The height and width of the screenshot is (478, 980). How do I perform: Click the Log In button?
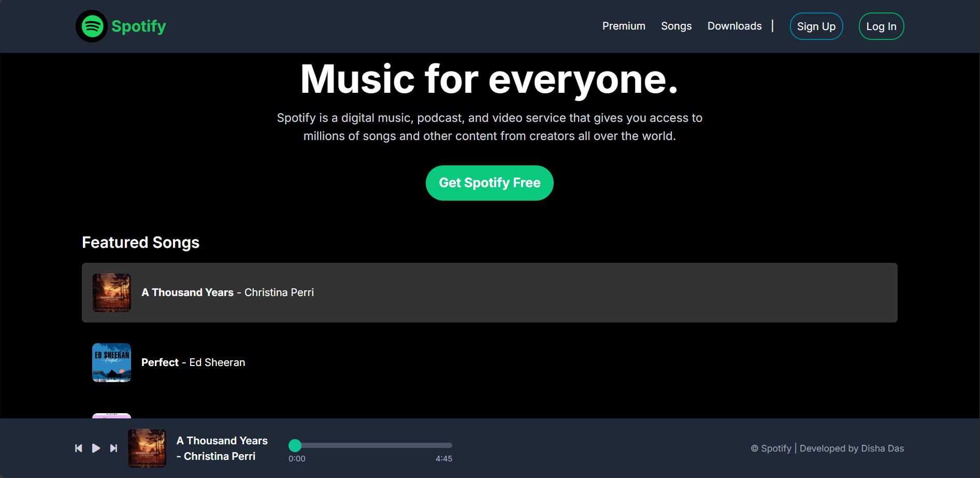coord(881,26)
